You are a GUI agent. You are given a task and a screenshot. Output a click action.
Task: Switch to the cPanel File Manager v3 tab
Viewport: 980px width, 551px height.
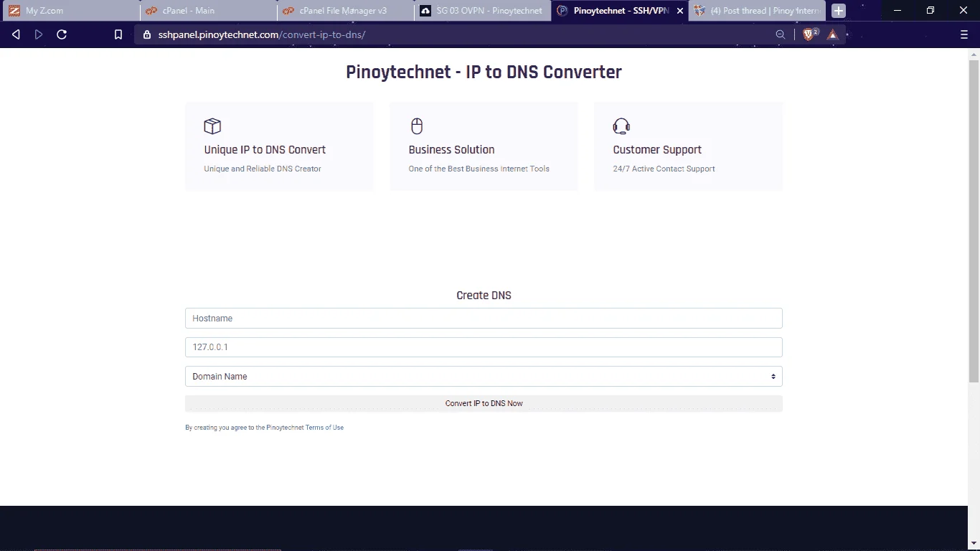click(345, 11)
